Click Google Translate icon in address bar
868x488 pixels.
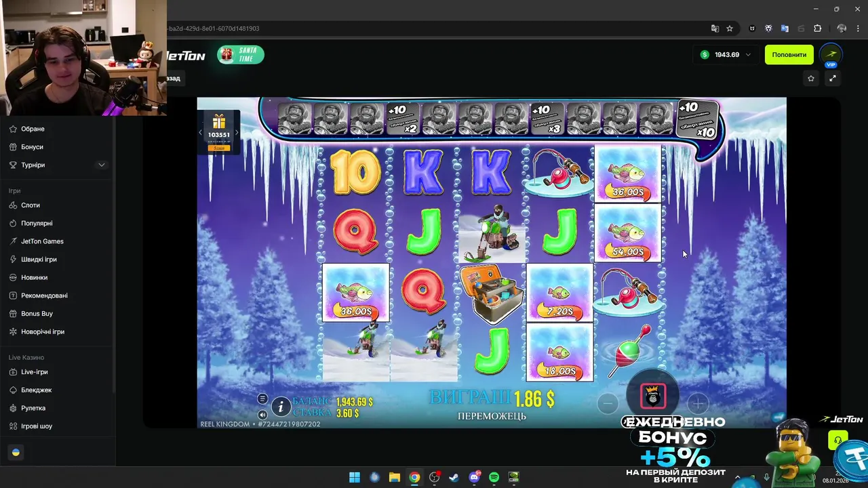point(715,28)
